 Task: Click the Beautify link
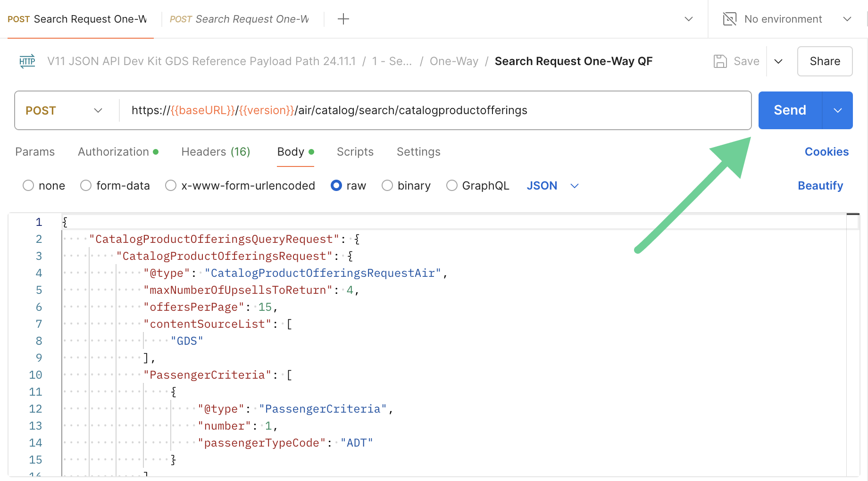pyautogui.click(x=820, y=186)
